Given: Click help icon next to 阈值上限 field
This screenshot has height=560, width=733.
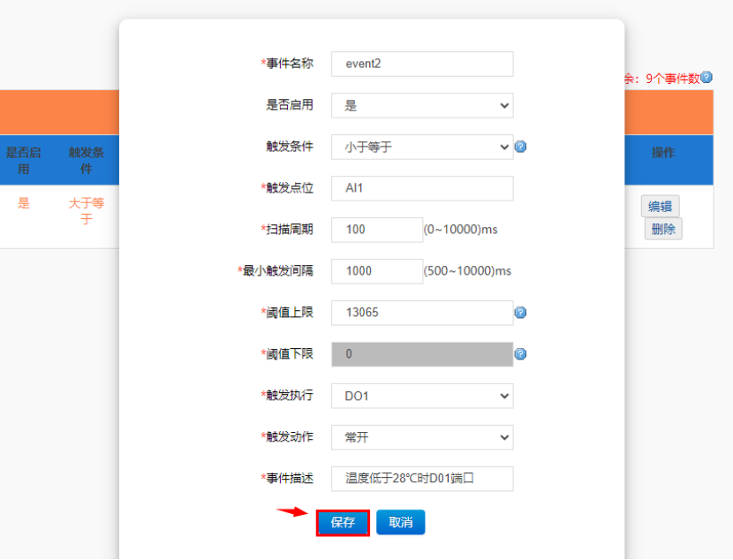Looking at the screenshot, I should 520,313.
